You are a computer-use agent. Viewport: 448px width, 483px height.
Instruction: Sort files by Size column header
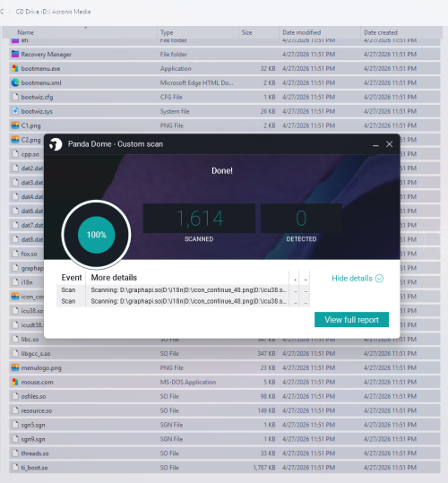[246, 32]
